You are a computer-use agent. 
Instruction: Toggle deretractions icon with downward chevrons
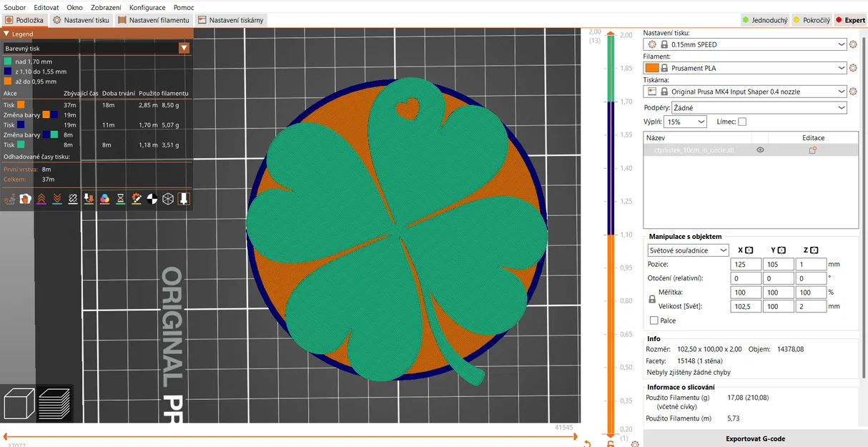tap(57, 199)
